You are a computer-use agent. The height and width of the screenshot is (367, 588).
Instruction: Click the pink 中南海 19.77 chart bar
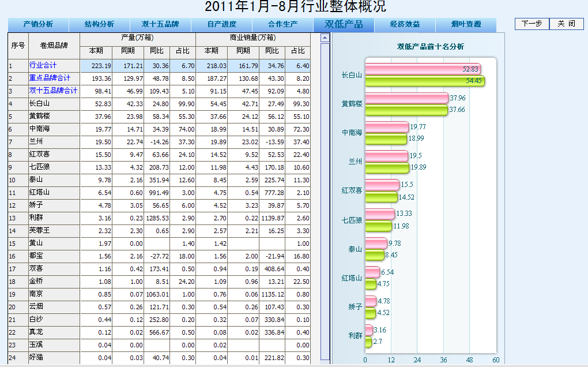click(387, 127)
